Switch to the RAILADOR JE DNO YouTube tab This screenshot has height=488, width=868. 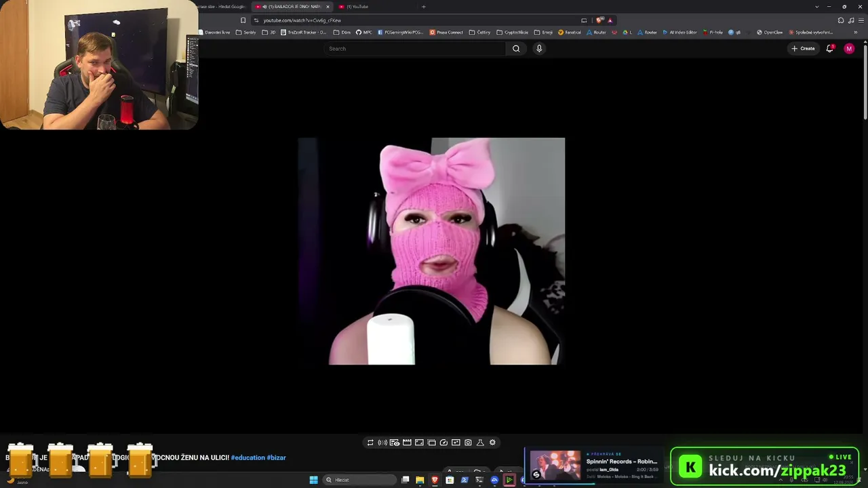(292, 7)
